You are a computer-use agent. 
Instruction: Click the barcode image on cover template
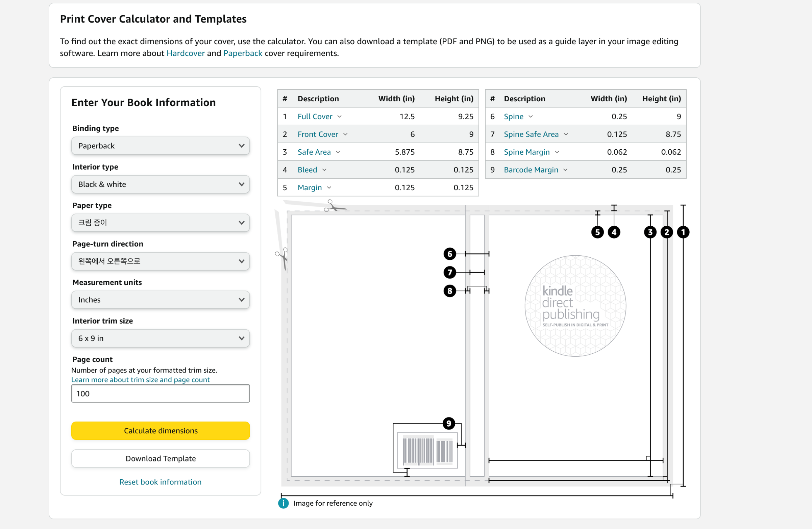[x=427, y=451]
